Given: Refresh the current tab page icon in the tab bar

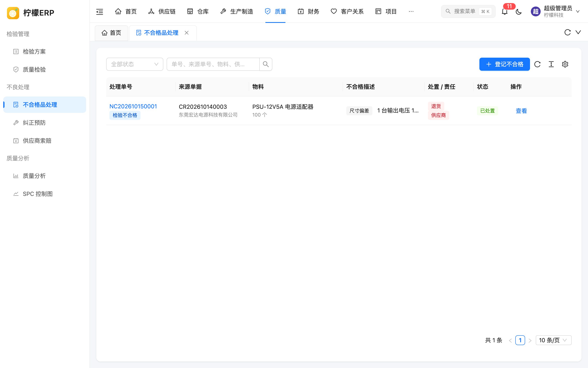Looking at the screenshot, I should click(567, 32).
